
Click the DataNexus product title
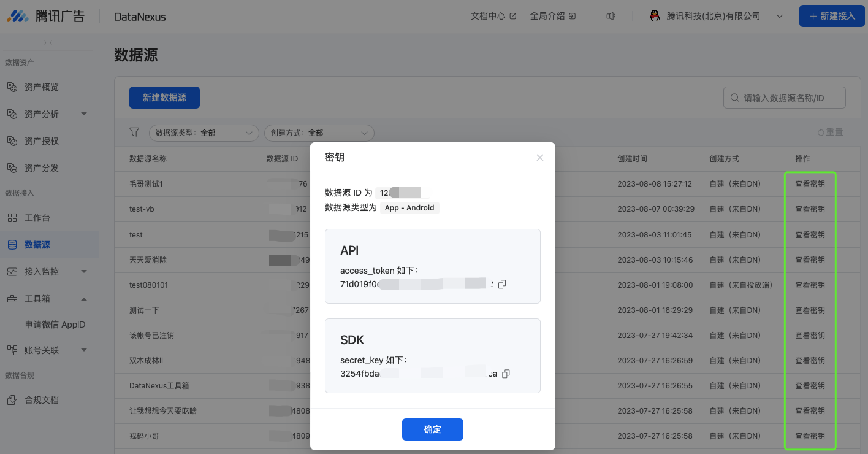(140, 17)
